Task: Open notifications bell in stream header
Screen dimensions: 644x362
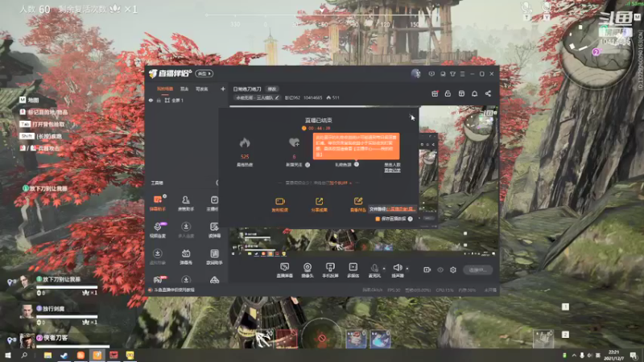Action: point(474,93)
